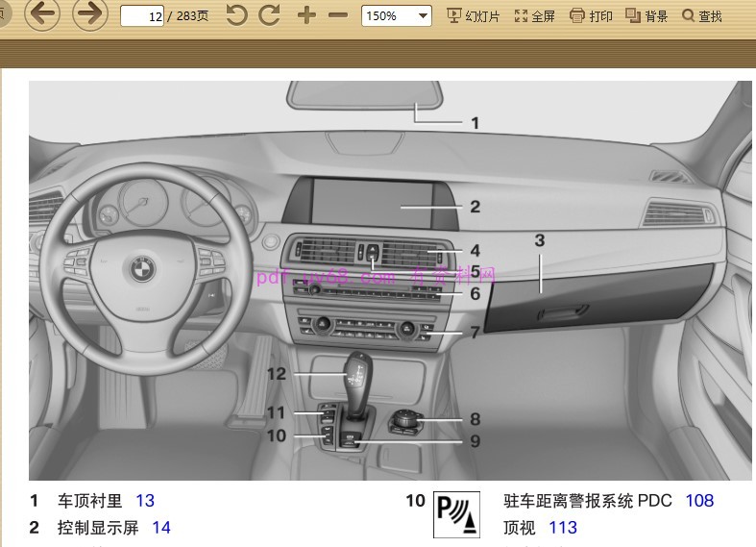This screenshot has width=756, height=547.
Task: Zoom out with the minus icon
Action: tap(338, 16)
